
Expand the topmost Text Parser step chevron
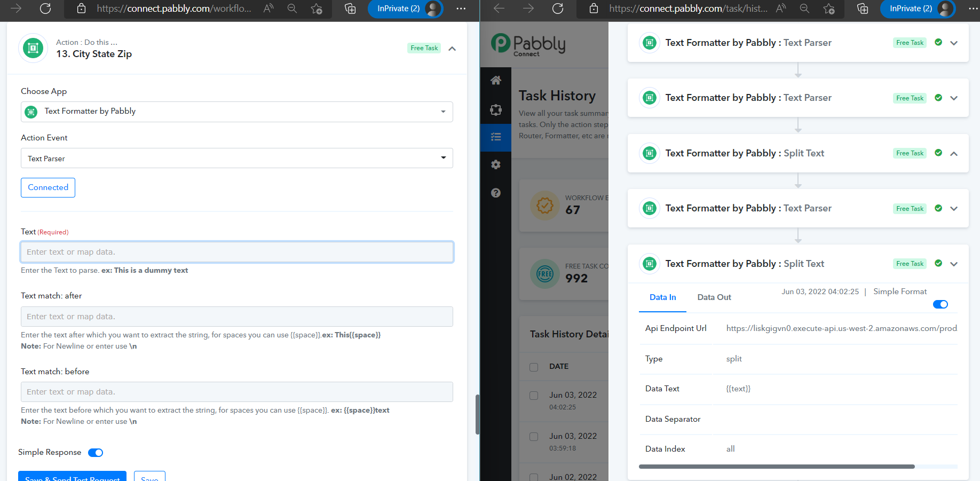click(x=954, y=43)
